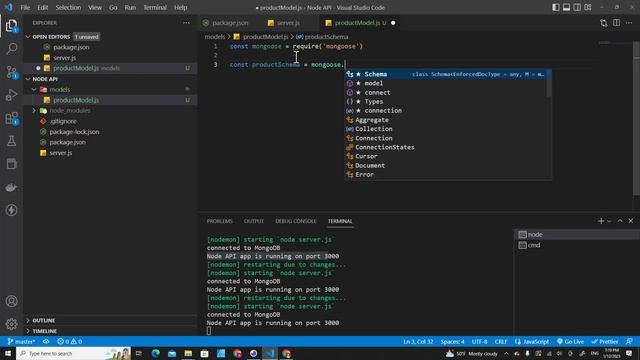Expand the node_modules folder

point(34,111)
